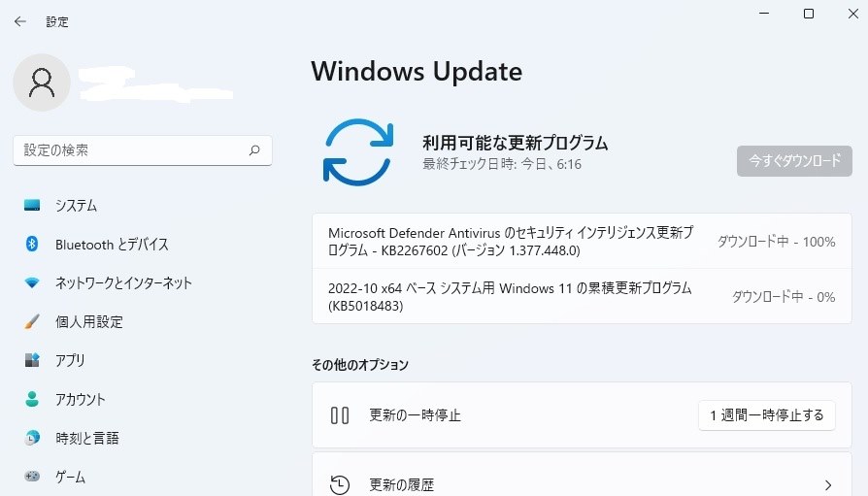Click 1 週間一時停止する button

pos(767,415)
